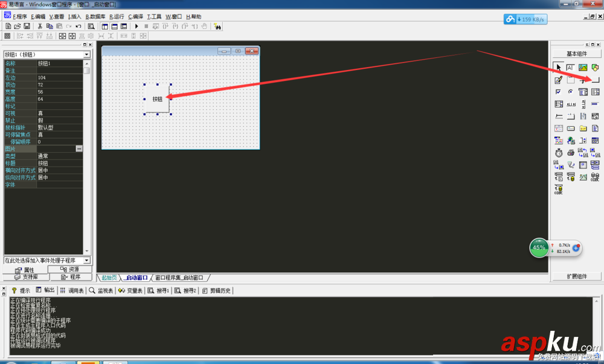Screen dimensions: 604x364
Task: Select the month calendar component icon
Action: (x=558, y=129)
